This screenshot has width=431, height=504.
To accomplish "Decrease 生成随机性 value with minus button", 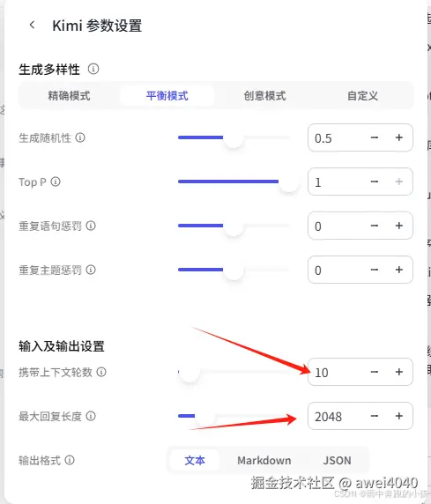I will 375,137.
